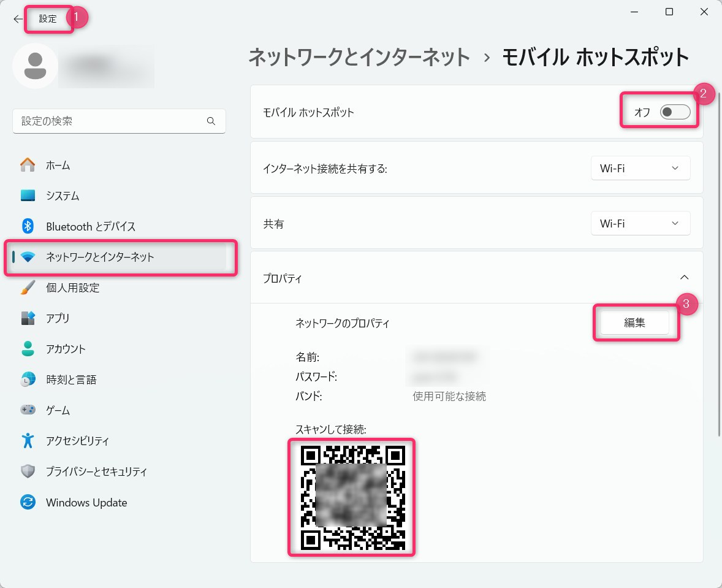
Task: Click the アプリ apps icon
Action: (x=28, y=318)
